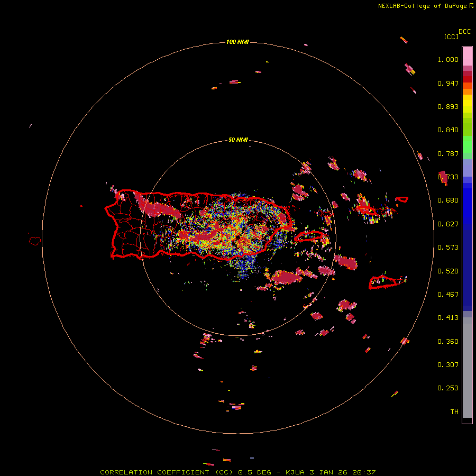Select the 0.520 legend value
Image resolution: width=476 pixels, height=476 pixels.
(448, 271)
